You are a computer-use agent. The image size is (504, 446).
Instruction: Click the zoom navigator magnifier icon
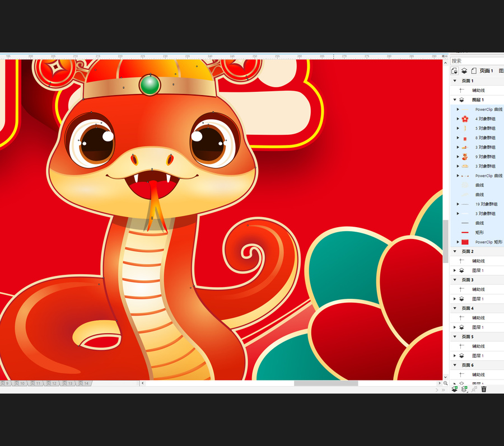[446, 383]
